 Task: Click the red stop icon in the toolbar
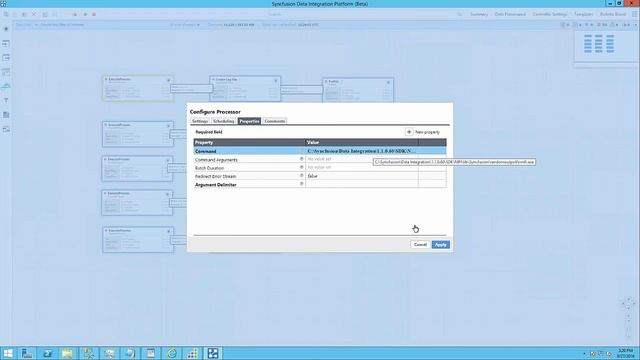(94, 14)
